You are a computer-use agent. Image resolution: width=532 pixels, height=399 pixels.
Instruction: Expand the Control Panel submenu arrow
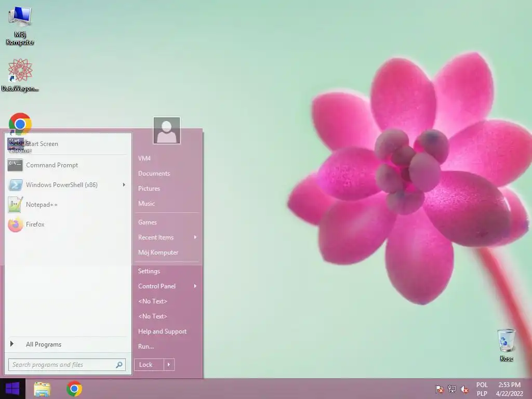tap(195, 286)
